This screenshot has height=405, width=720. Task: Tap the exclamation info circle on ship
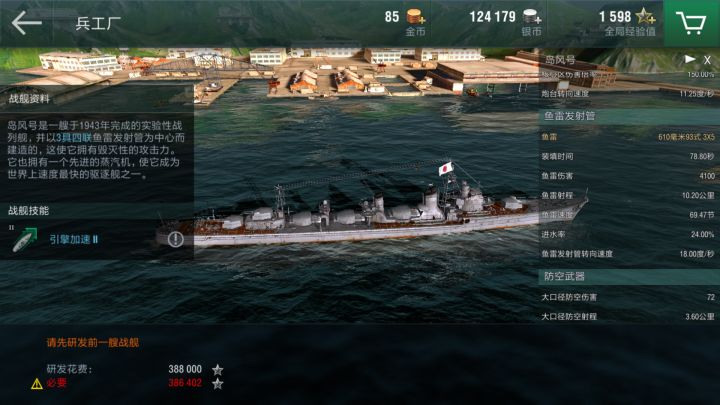click(175, 239)
